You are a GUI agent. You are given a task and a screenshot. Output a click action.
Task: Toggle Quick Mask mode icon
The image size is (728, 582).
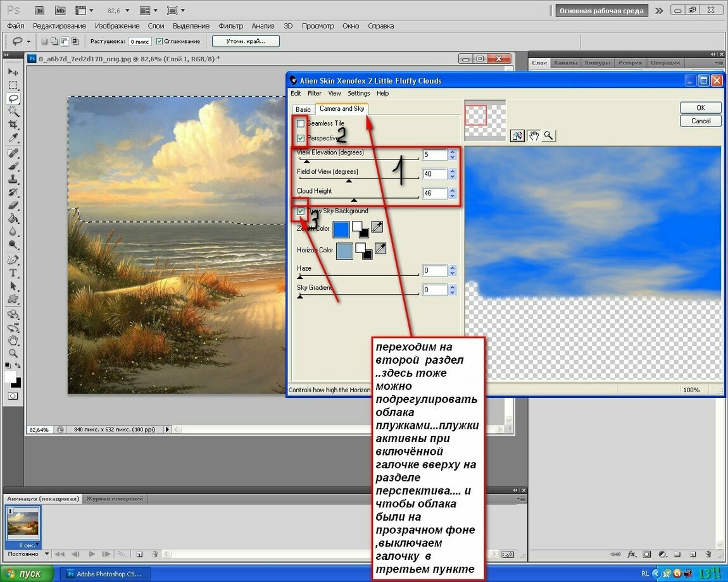coord(13,396)
